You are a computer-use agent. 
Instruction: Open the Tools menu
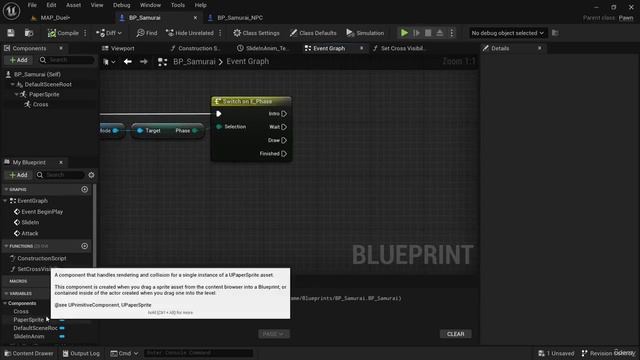tap(178, 5)
